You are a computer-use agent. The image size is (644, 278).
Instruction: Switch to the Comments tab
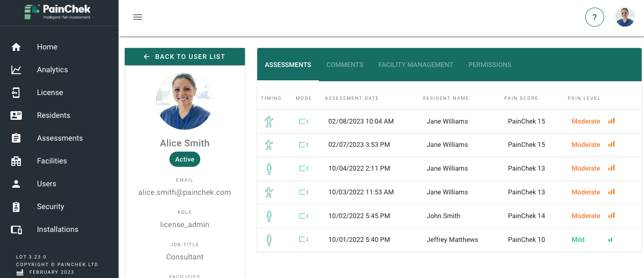(345, 65)
